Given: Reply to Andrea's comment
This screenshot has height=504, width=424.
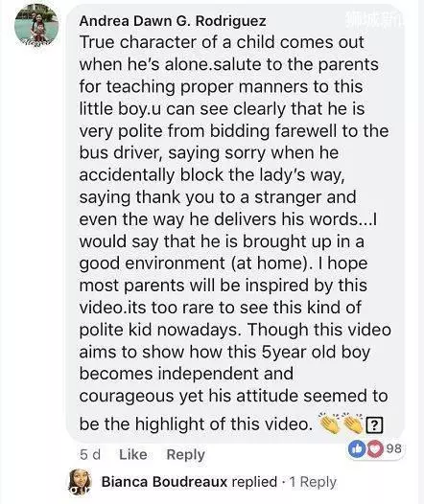Looking at the screenshot, I should click(x=186, y=454).
